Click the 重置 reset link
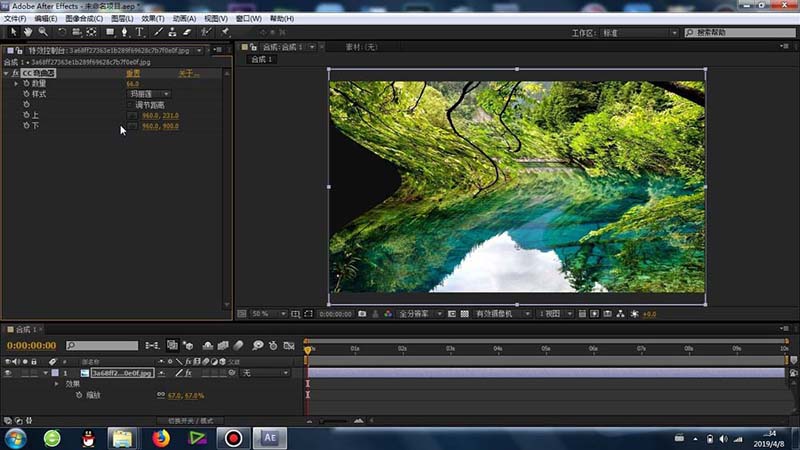This screenshot has height=450, width=800. [133, 73]
